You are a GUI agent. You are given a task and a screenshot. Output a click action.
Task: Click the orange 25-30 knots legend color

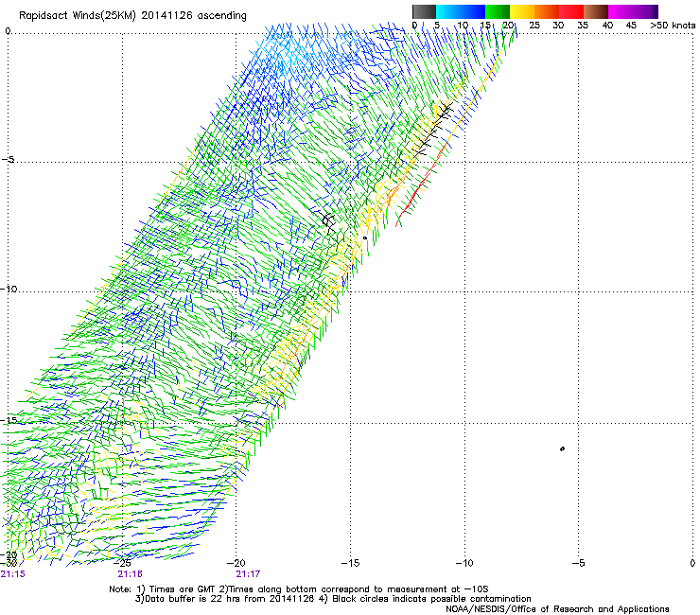click(547, 11)
